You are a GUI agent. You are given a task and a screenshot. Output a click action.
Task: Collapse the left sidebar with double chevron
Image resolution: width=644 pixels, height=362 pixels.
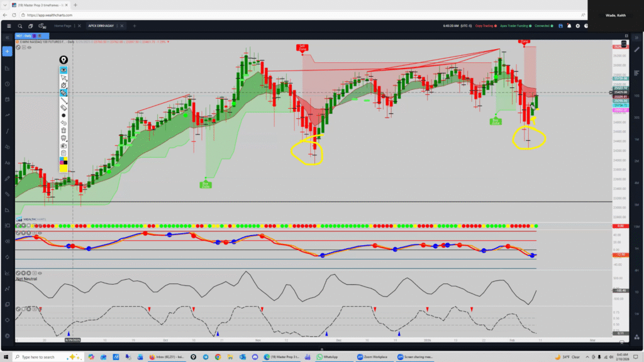8,38
